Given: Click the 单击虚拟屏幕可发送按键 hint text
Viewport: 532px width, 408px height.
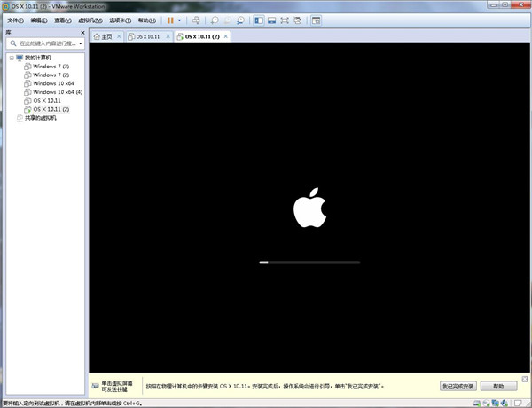Looking at the screenshot, I should (117, 387).
